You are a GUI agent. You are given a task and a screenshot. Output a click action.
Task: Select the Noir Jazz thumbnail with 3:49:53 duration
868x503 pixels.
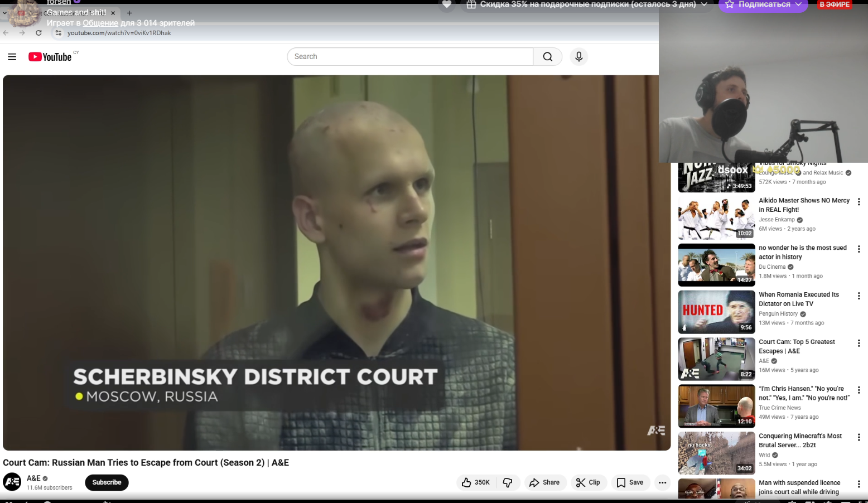(716, 178)
